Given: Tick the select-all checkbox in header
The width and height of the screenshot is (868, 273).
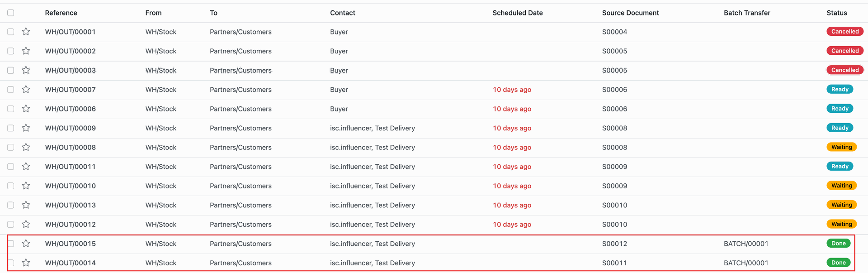Looking at the screenshot, I should (x=11, y=13).
